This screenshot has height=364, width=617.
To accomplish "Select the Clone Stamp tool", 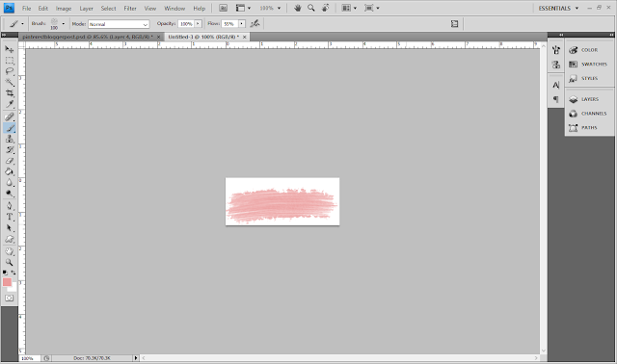I will [x=10, y=139].
